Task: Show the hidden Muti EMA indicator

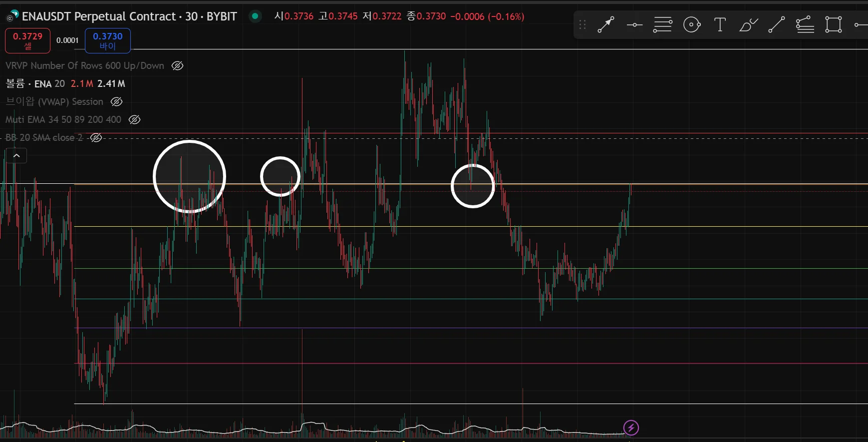Action: (134, 119)
